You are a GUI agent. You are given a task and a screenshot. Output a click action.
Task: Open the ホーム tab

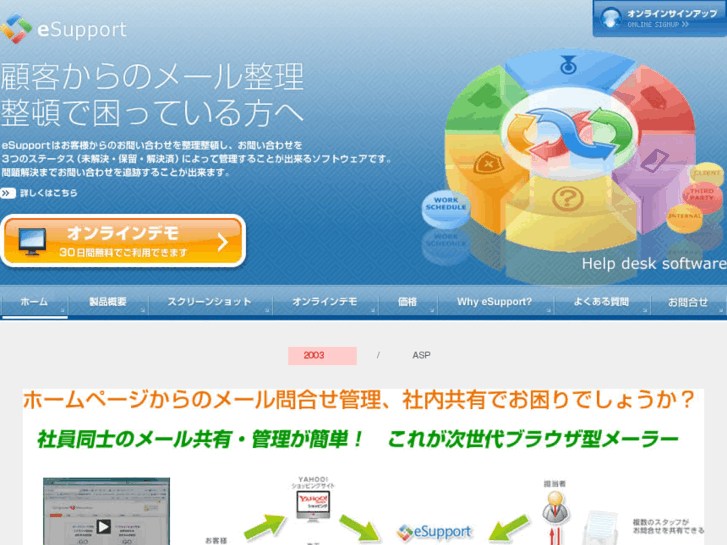tap(34, 302)
